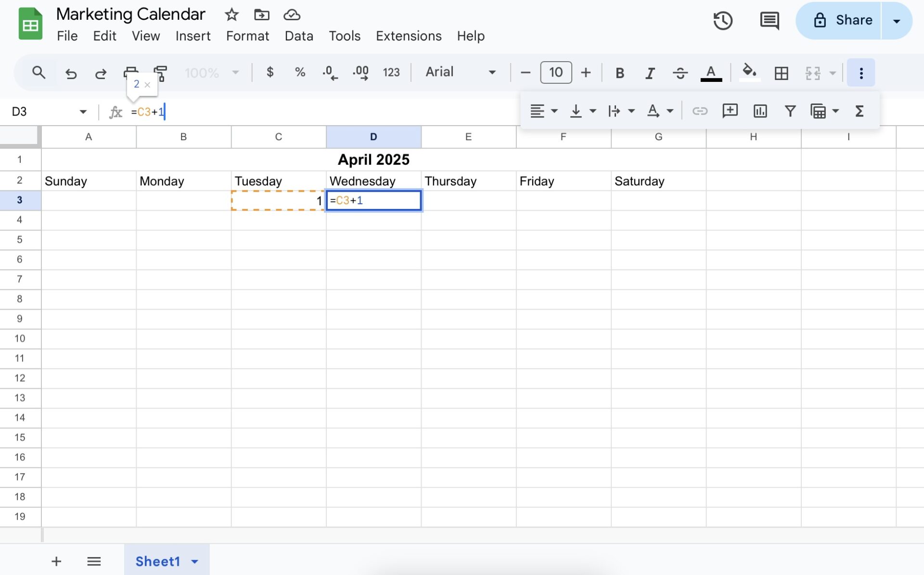Toggle bold formatting

(620, 73)
